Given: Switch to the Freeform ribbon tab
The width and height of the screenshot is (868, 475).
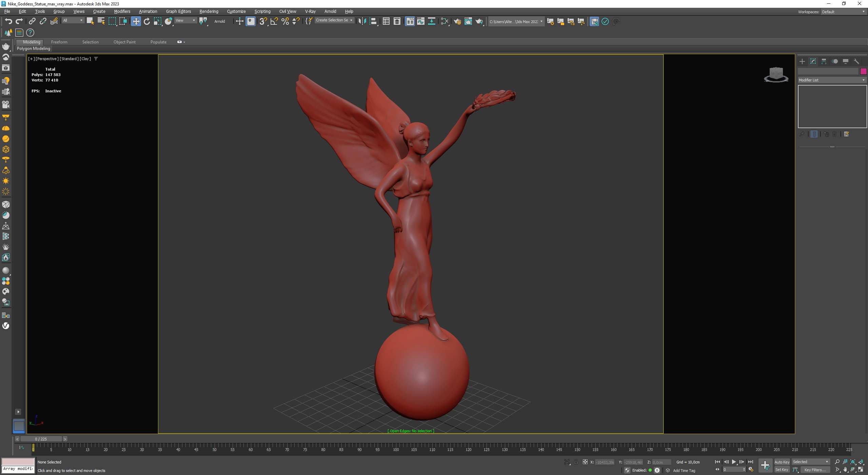Looking at the screenshot, I should pos(59,42).
